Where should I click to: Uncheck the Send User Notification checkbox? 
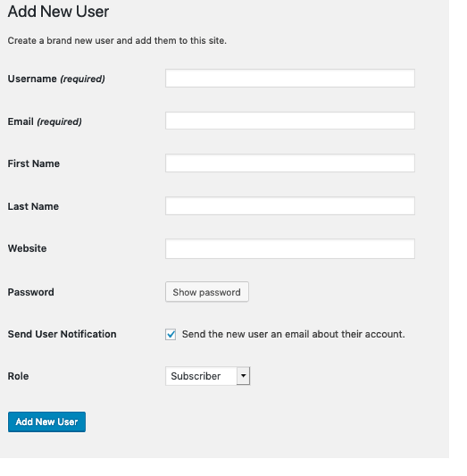pyautogui.click(x=171, y=334)
